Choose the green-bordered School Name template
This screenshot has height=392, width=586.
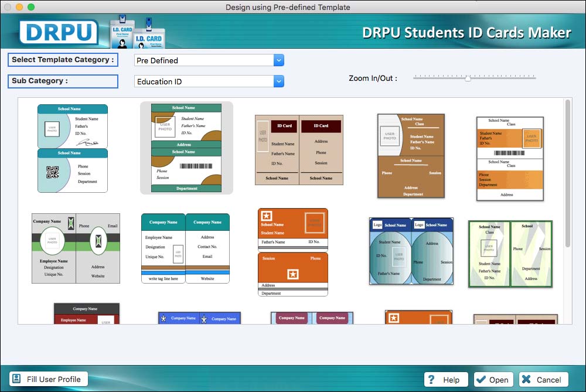tap(510, 254)
